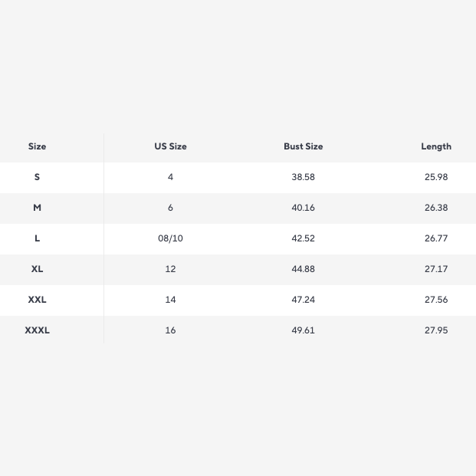
Task: Click the US Size column header
Action: (x=170, y=146)
